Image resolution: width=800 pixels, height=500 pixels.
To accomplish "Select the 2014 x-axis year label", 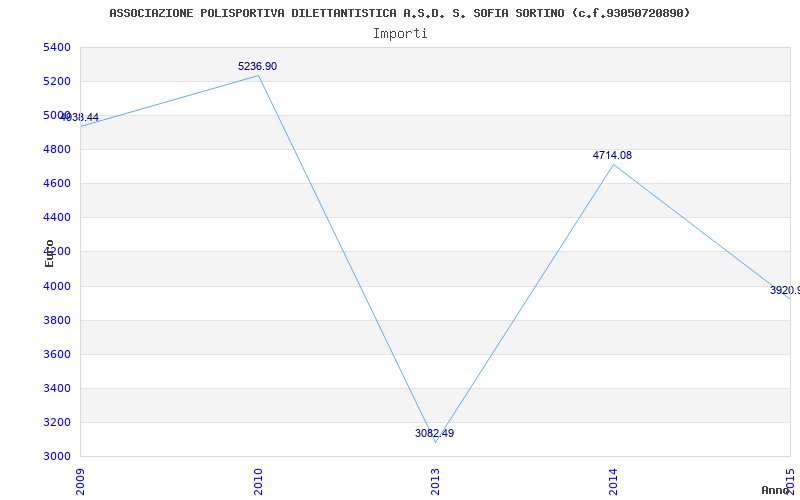I will click(613, 482).
